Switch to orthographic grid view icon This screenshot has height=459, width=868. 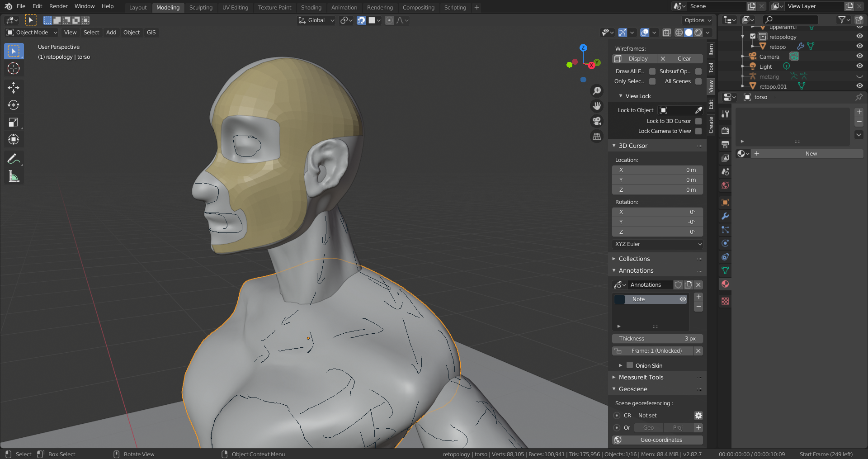(597, 136)
